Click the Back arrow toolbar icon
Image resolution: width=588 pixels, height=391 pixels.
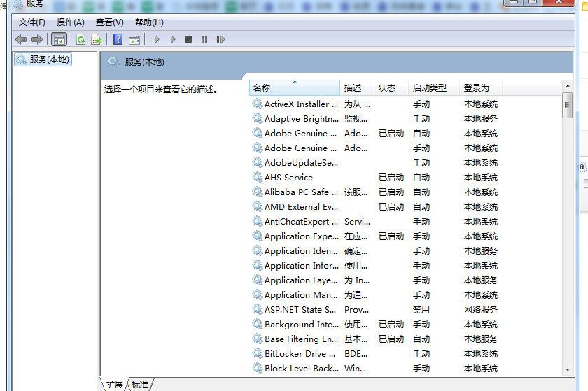click(x=21, y=39)
